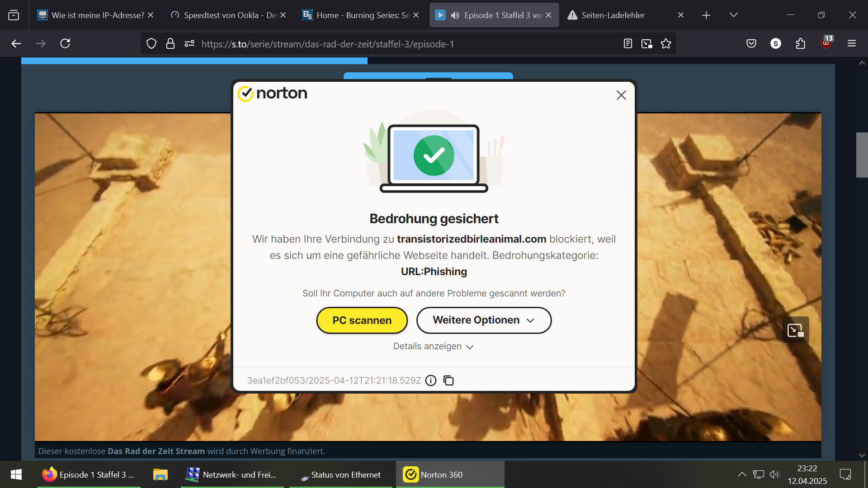Switch to Firefox Episode 1 taskbar item
This screenshot has width=868, height=488.
pos(89,475)
